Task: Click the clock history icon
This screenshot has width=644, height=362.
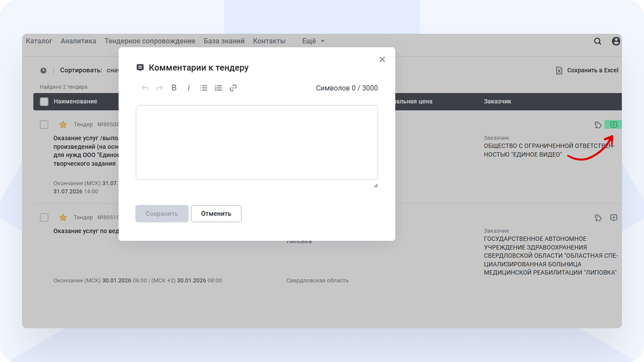Action: point(43,70)
